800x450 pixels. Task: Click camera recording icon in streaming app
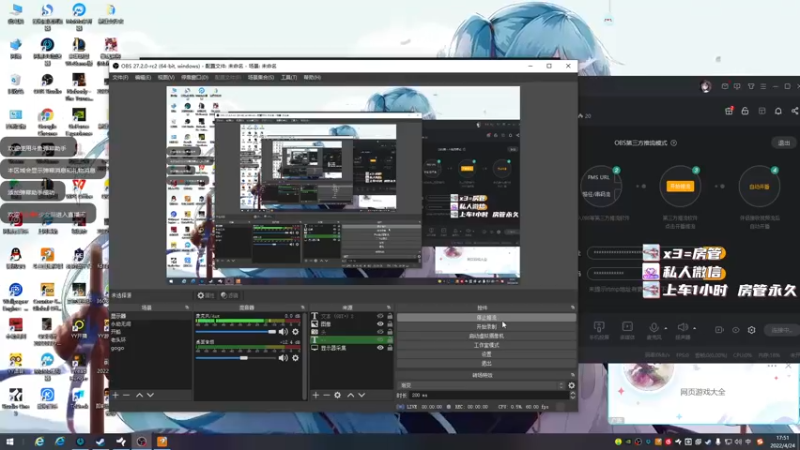(x=719, y=330)
